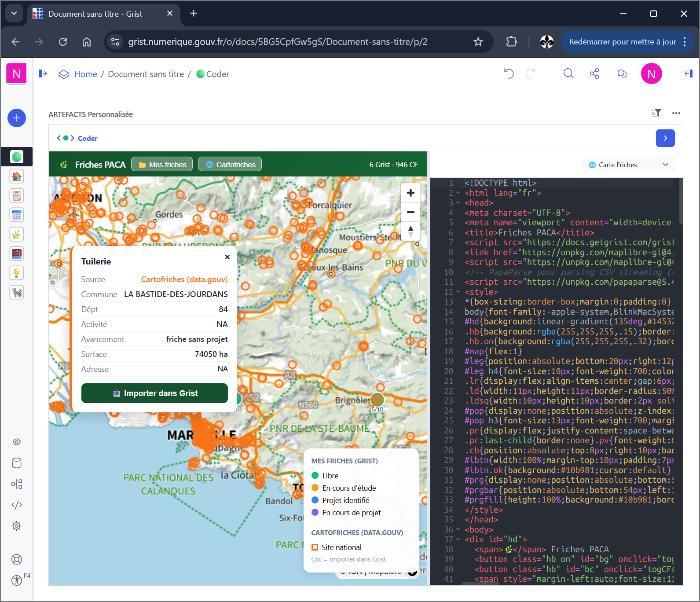Open accessibility shortcuts icon
Screen dimensions: 700x602
tap(17, 580)
